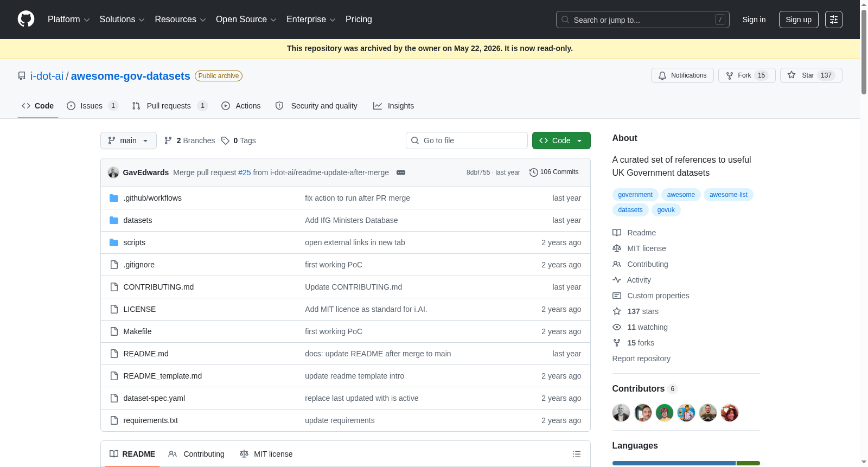Open Activity link in About sidebar
The image size is (868, 467).
click(x=631, y=280)
